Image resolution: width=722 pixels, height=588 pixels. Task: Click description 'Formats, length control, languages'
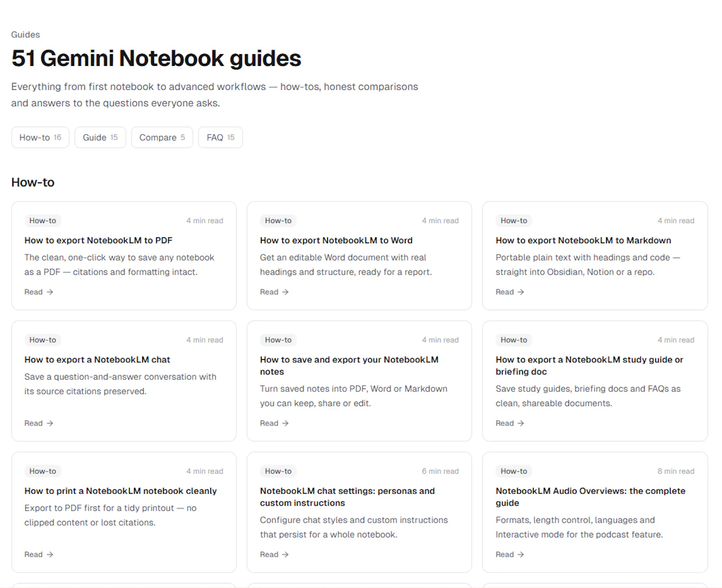click(x=579, y=528)
